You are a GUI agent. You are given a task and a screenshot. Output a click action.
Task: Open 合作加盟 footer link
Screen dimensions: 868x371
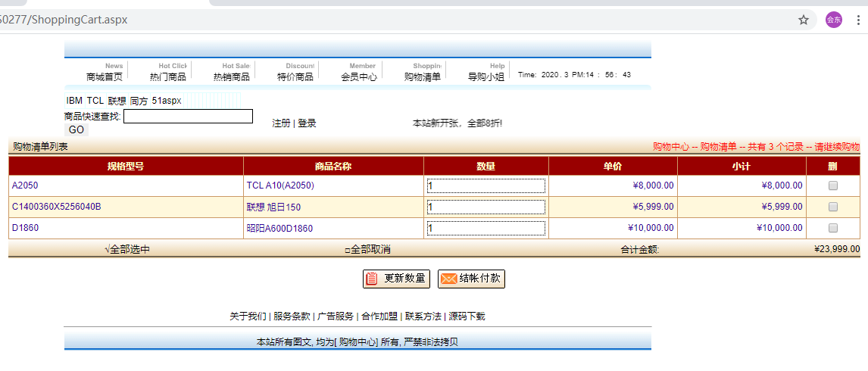[379, 316]
